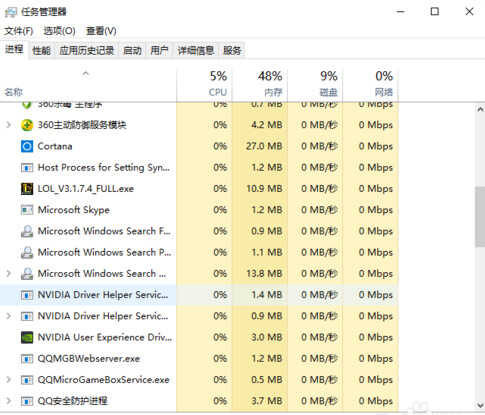Switch to the 性能 tab
The width and height of the screenshot is (485, 415).
click(41, 51)
